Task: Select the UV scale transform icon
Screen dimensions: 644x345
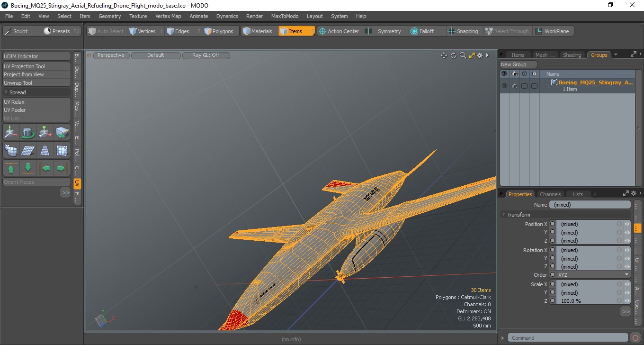Action: [x=45, y=132]
